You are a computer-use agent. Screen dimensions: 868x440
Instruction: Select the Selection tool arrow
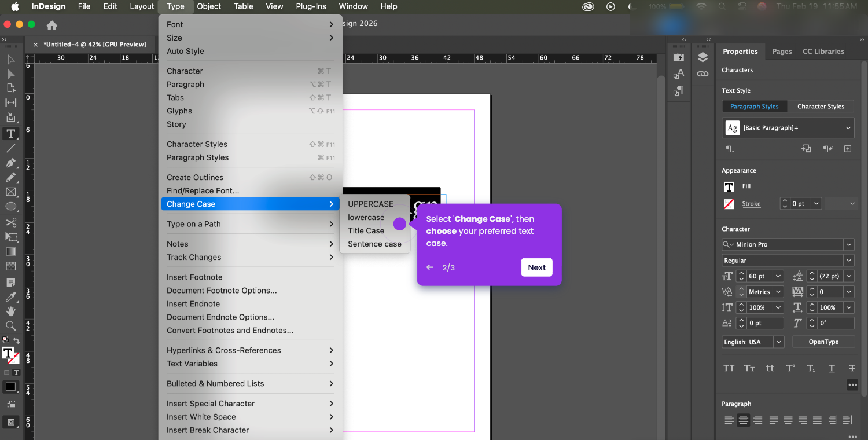click(10, 60)
